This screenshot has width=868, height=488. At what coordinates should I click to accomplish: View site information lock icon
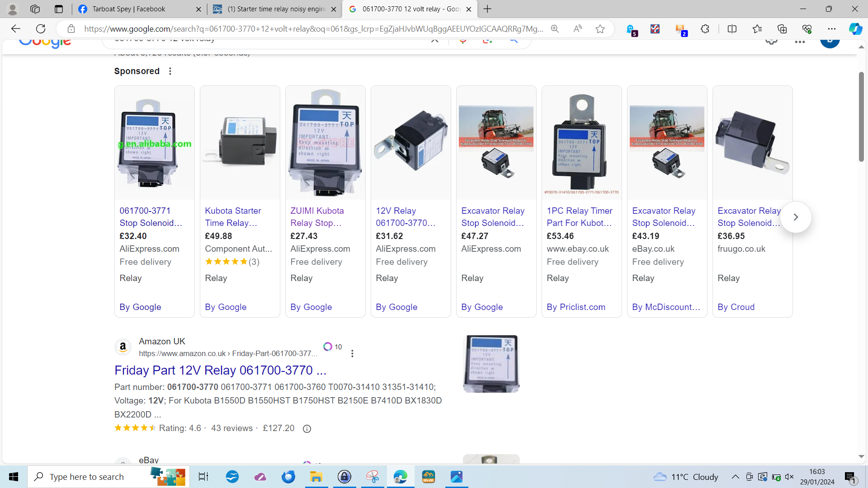(71, 29)
